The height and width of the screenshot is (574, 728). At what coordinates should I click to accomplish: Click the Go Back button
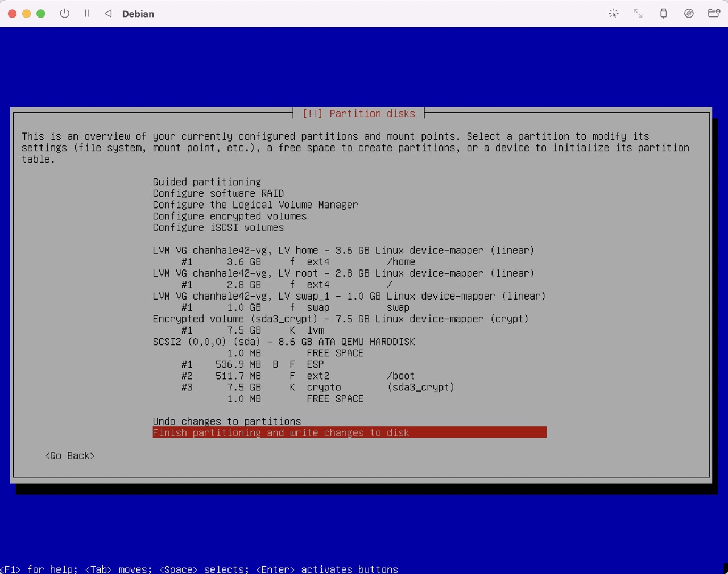70,456
